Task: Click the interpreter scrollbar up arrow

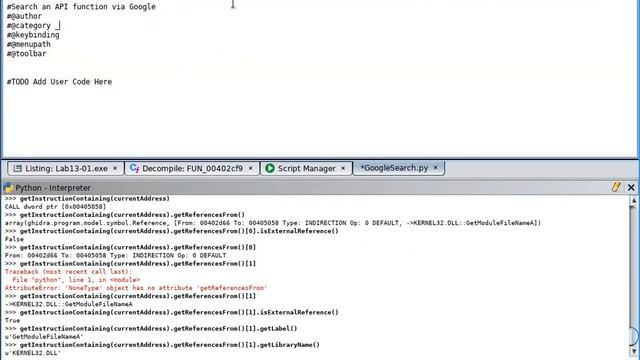Action: coord(634,200)
